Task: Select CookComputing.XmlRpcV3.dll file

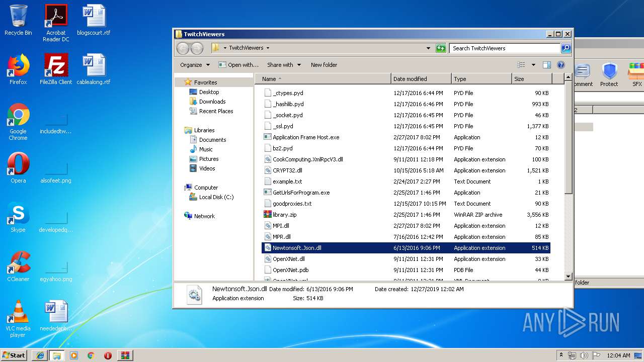Action: pos(407,159)
